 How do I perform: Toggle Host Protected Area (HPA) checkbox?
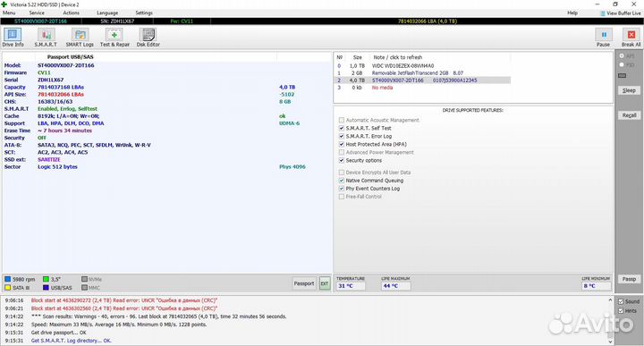click(x=342, y=144)
